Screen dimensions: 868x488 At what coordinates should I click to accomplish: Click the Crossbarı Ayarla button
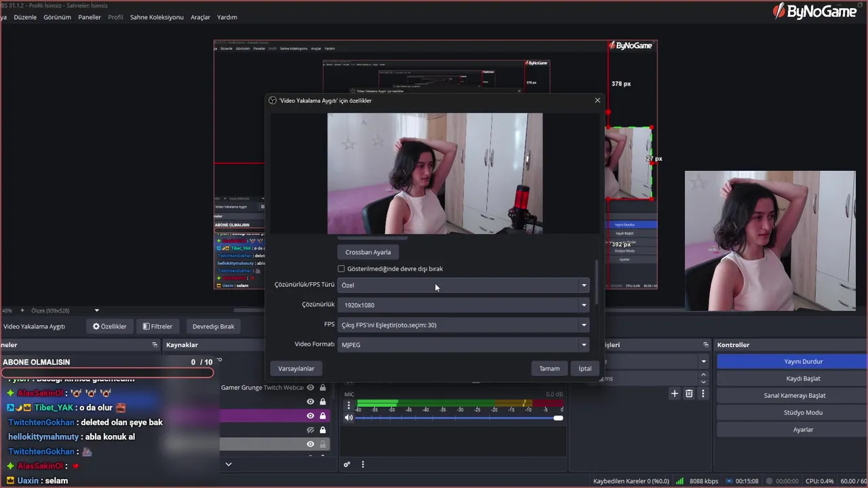368,252
